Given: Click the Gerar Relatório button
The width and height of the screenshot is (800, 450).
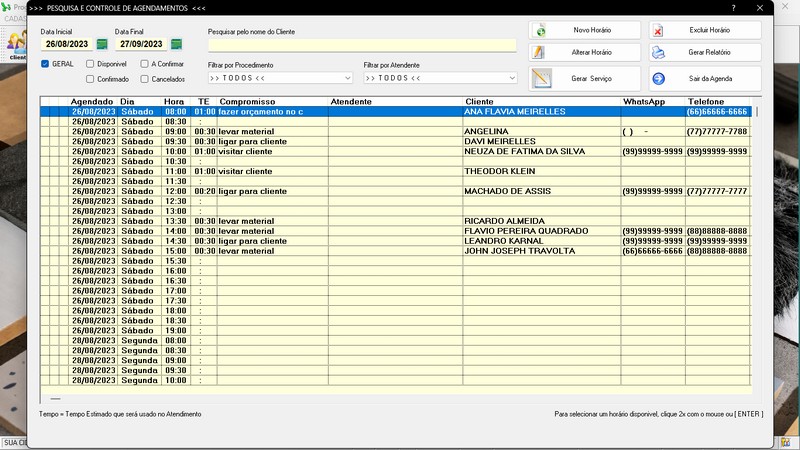Looking at the screenshot, I should click(x=705, y=52).
